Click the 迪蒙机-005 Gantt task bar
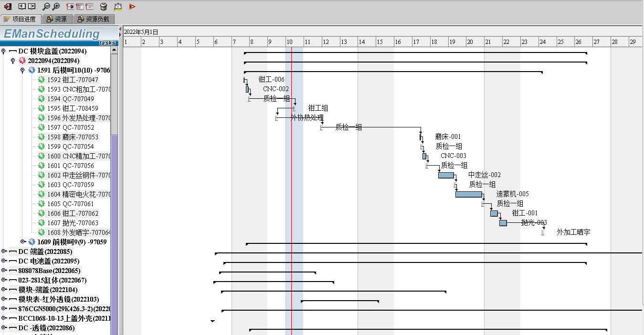 tap(469, 194)
